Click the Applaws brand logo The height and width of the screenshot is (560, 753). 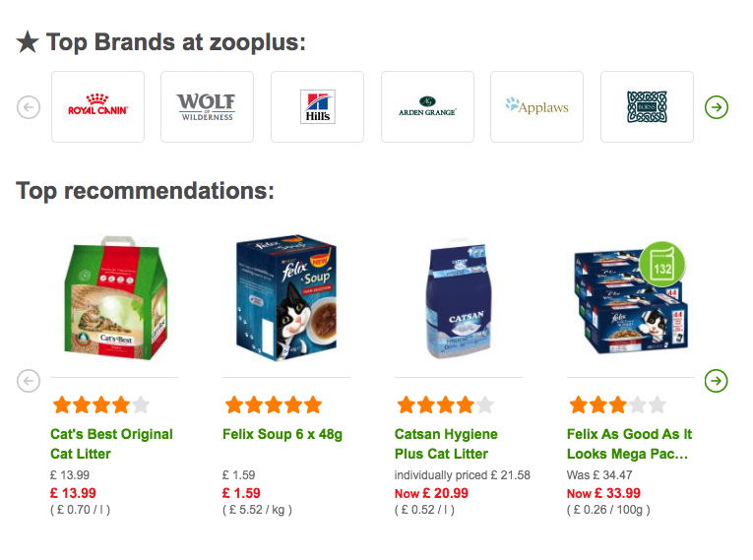536,106
